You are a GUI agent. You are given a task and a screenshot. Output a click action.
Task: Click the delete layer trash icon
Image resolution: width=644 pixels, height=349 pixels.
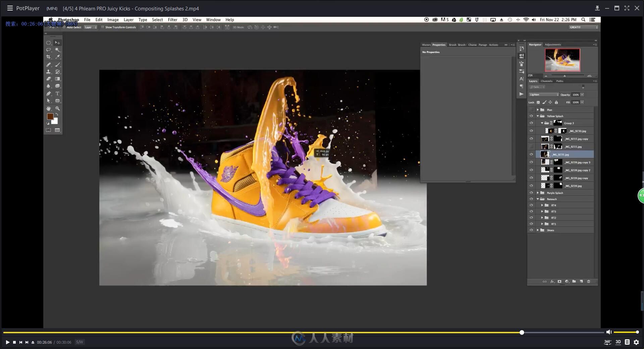pyautogui.click(x=589, y=282)
